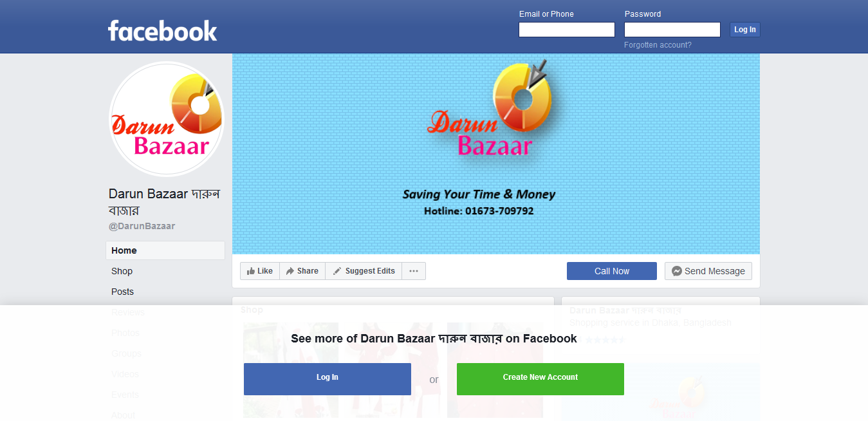Screen dimensions: 868x421
Task: Click the Messenger Send Message button
Action: (x=708, y=271)
